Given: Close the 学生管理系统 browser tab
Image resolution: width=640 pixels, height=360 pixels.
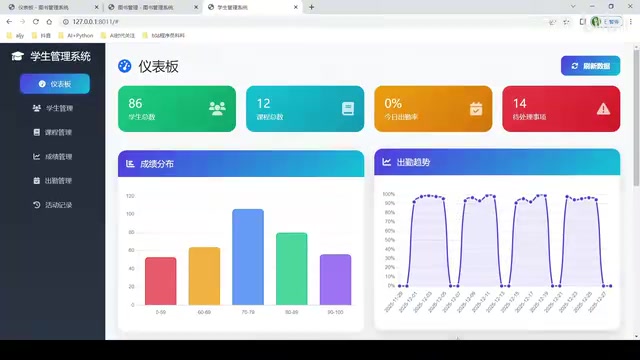Looking at the screenshot, I should (296, 7).
